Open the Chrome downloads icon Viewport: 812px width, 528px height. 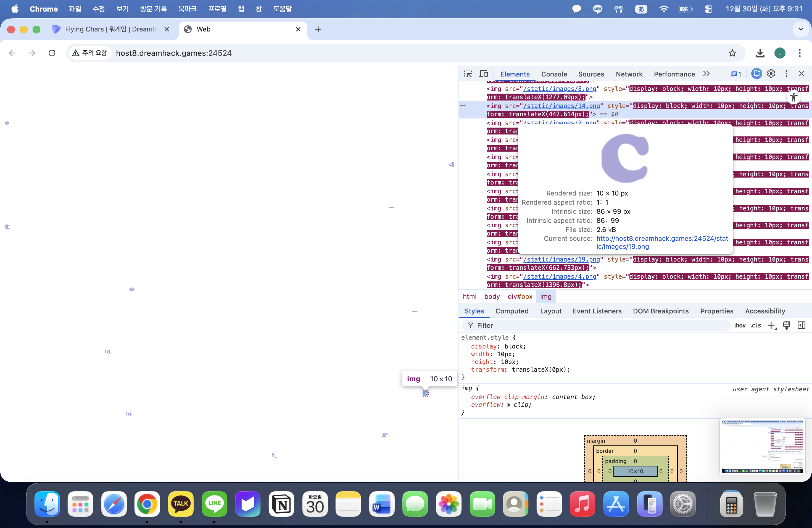point(760,53)
